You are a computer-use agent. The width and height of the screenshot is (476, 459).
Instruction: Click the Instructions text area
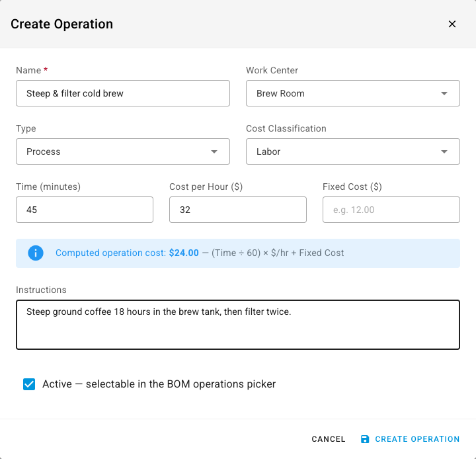tap(238, 325)
